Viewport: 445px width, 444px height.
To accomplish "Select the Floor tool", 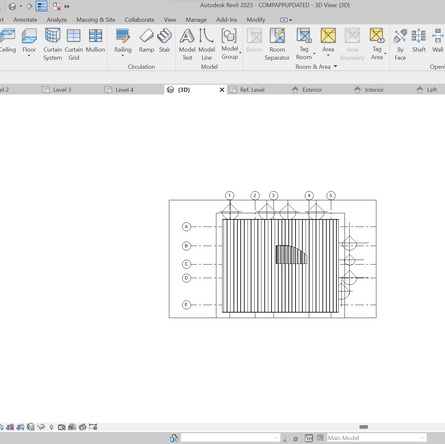I will [29, 40].
